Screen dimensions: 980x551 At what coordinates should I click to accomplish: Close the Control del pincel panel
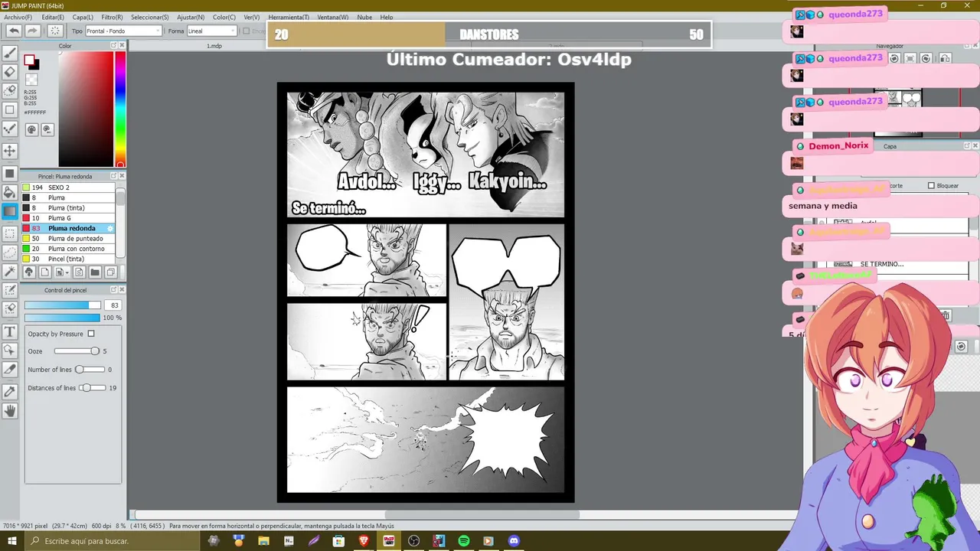122,290
